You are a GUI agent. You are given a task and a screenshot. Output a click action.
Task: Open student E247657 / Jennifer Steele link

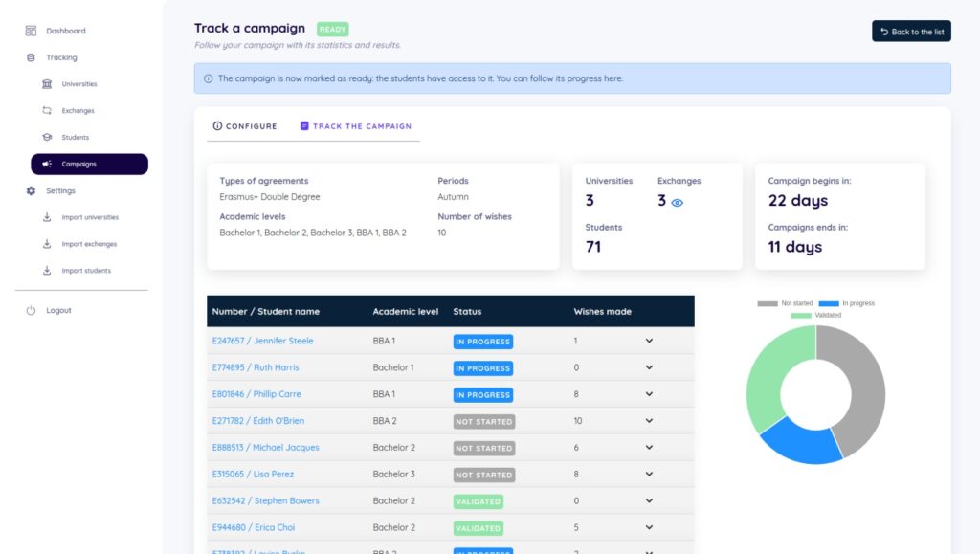[x=262, y=341]
